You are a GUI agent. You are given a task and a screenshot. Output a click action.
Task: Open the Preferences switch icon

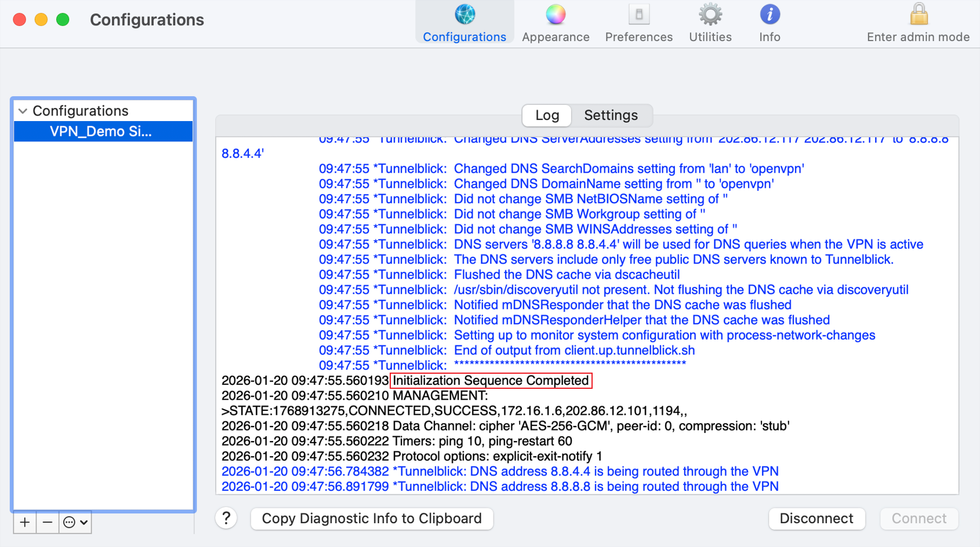(638, 15)
